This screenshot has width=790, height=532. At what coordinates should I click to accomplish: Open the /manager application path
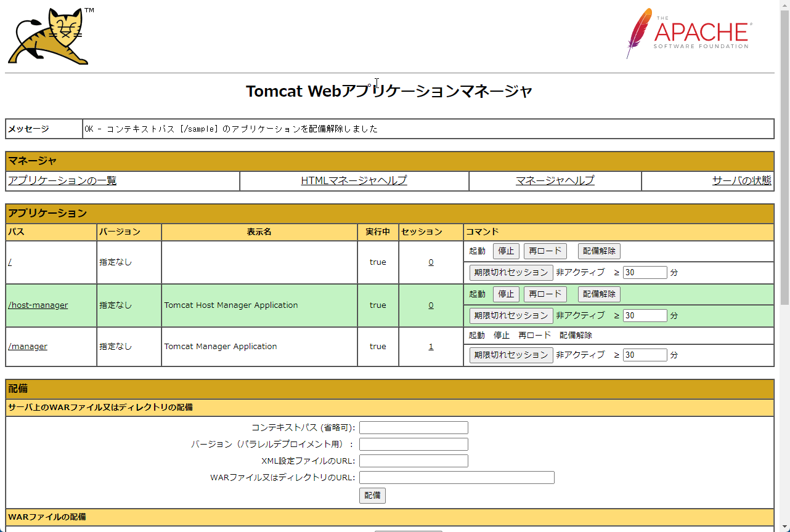pos(27,346)
